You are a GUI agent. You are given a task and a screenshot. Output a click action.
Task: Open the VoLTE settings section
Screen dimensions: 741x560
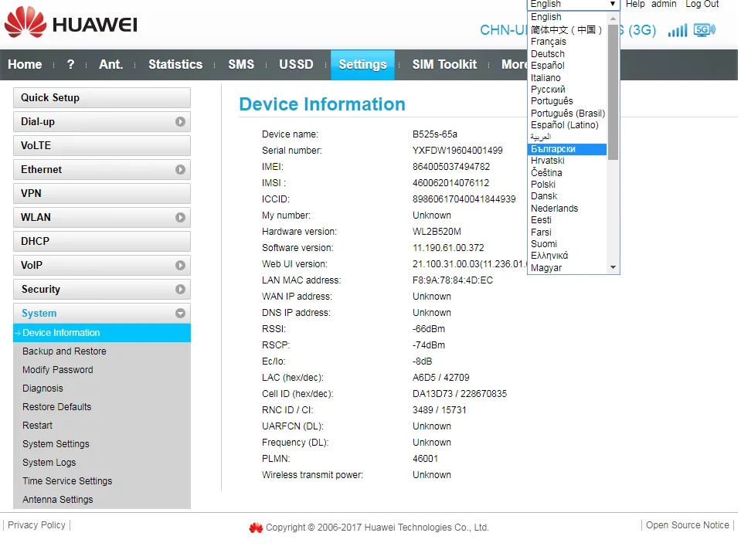tap(102, 145)
